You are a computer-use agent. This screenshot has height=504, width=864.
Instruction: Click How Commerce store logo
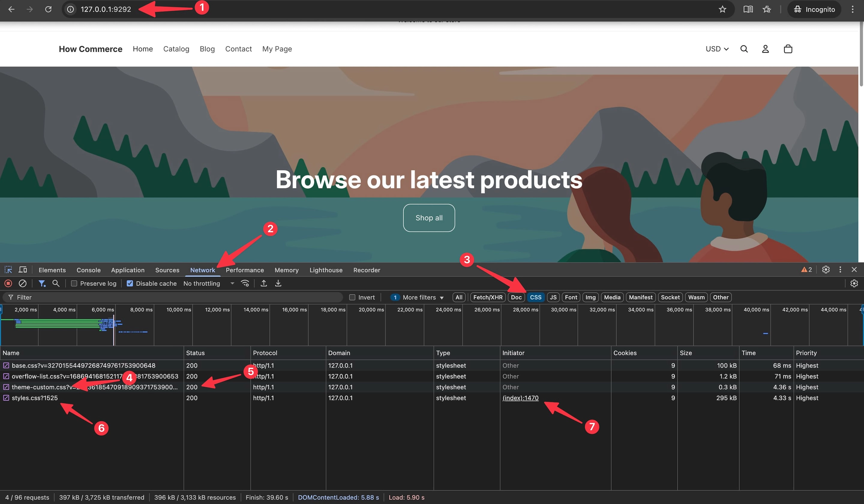(91, 49)
